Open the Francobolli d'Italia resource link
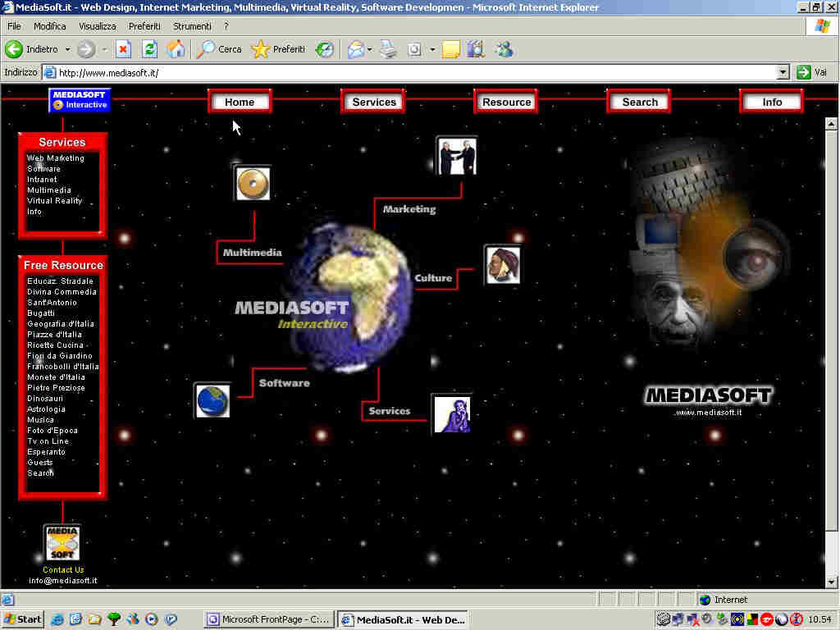 [x=62, y=367]
